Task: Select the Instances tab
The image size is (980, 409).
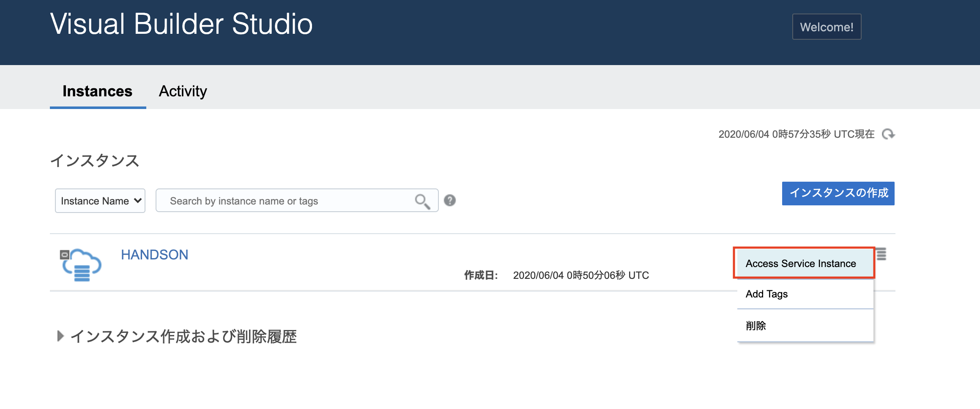Action: tap(97, 91)
